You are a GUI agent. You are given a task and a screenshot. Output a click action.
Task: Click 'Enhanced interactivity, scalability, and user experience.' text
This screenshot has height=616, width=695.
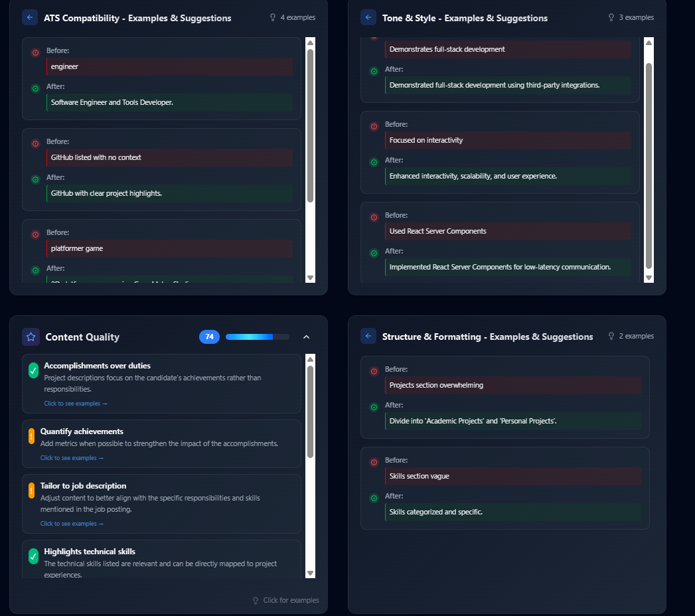click(473, 177)
